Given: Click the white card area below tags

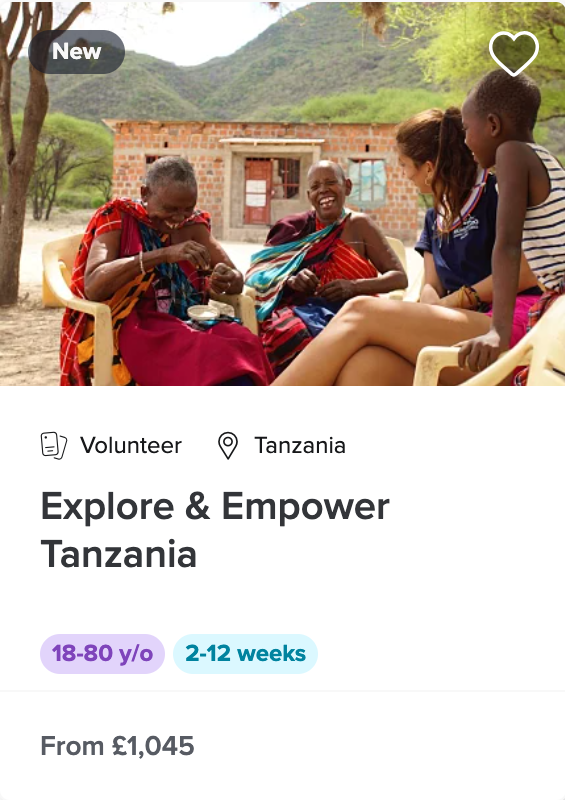Looking at the screenshot, I should coord(282,746).
